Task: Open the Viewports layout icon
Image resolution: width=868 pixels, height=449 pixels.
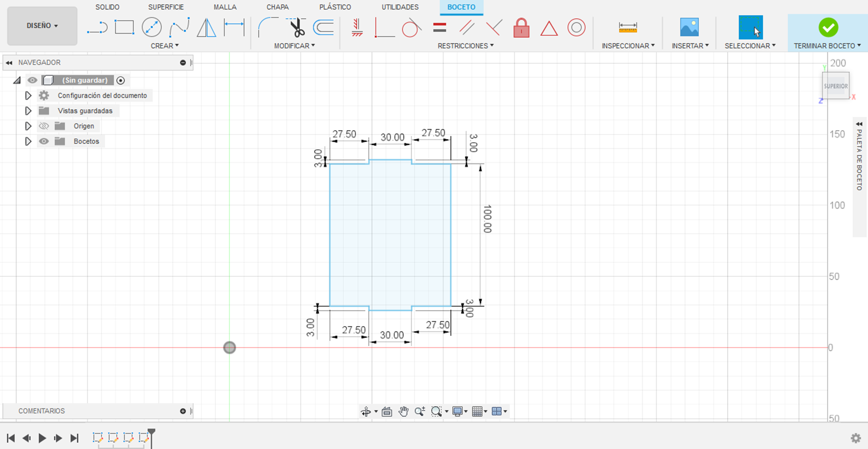Action: [497, 412]
